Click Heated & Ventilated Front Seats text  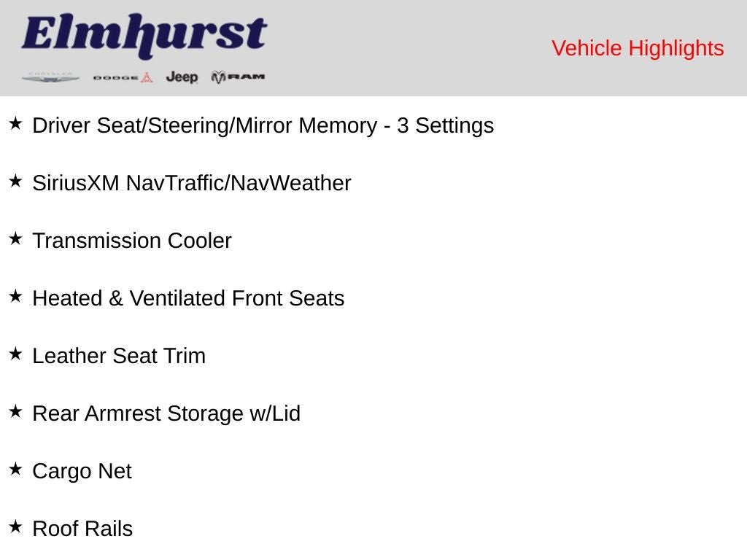(188, 298)
